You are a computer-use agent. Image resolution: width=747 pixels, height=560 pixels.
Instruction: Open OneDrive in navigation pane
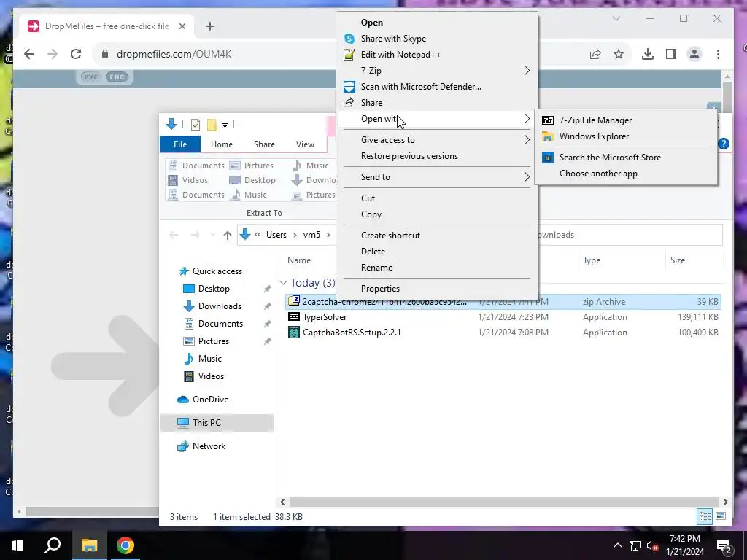coord(210,400)
